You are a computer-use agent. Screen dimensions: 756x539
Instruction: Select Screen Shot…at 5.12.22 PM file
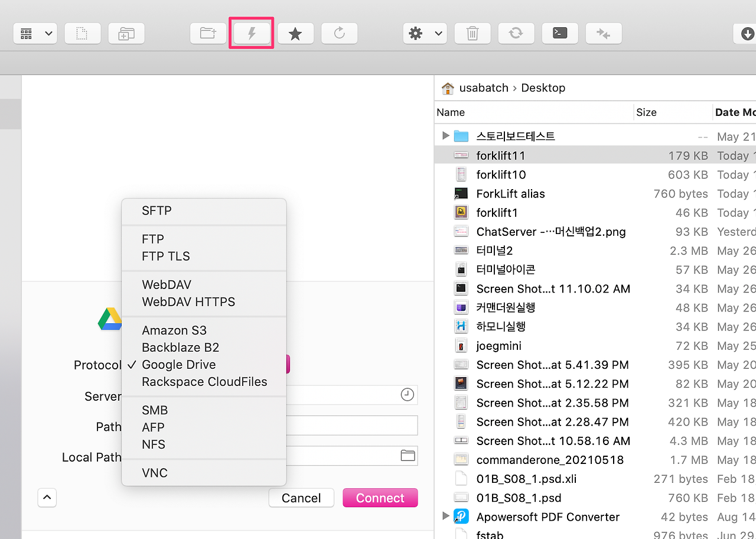[552, 384]
